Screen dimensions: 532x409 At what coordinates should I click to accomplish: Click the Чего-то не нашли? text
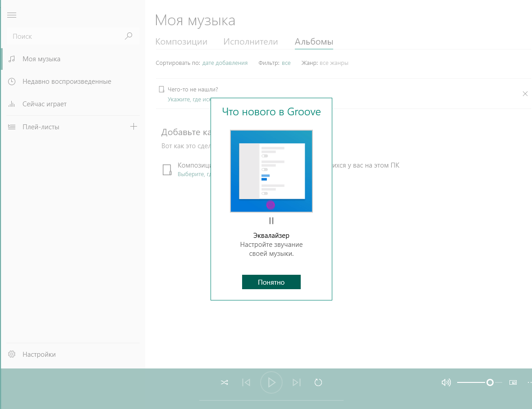pos(193,90)
